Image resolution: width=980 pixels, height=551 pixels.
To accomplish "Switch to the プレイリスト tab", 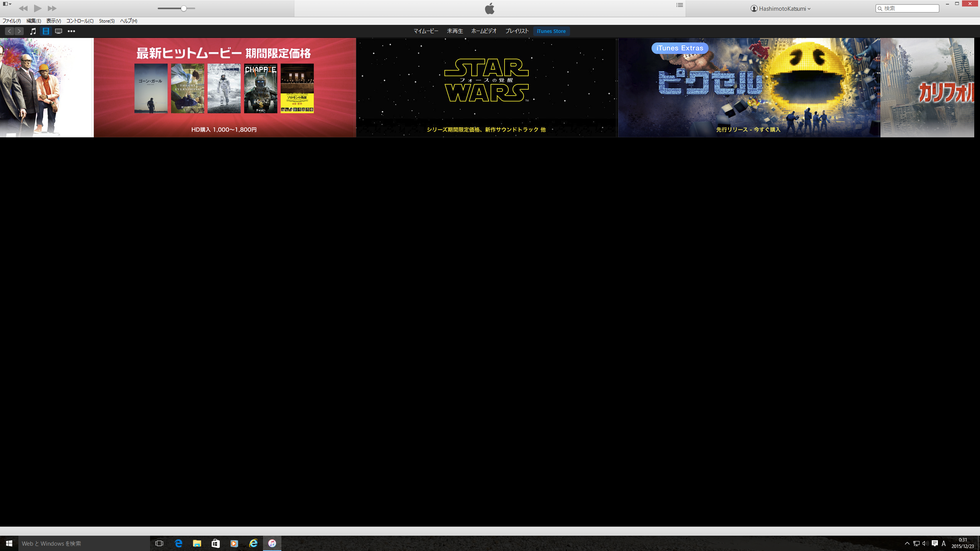I will tap(517, 31).
